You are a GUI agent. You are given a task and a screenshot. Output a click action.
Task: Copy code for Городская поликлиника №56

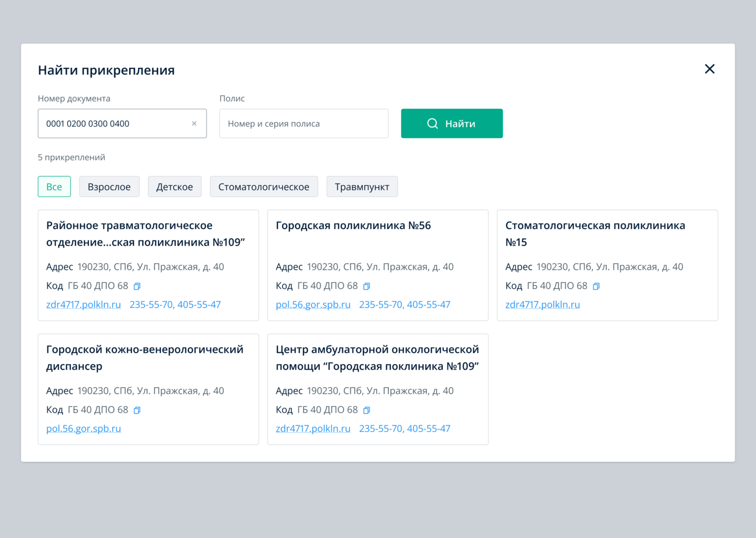pyautogui.click(x=367, y=286)
